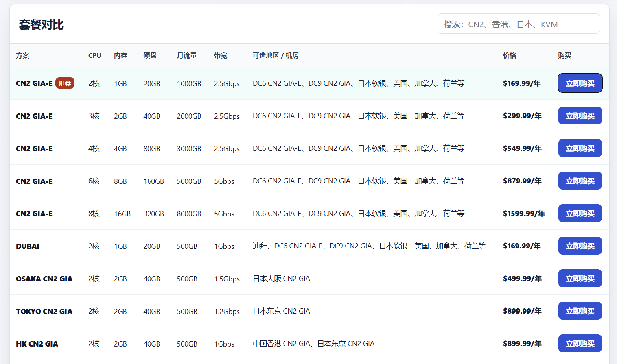Viewport: 617px width, 364px height.
Task: Buy the TOKYO CN2 GIA plan
Action: (x=580, y=311)
